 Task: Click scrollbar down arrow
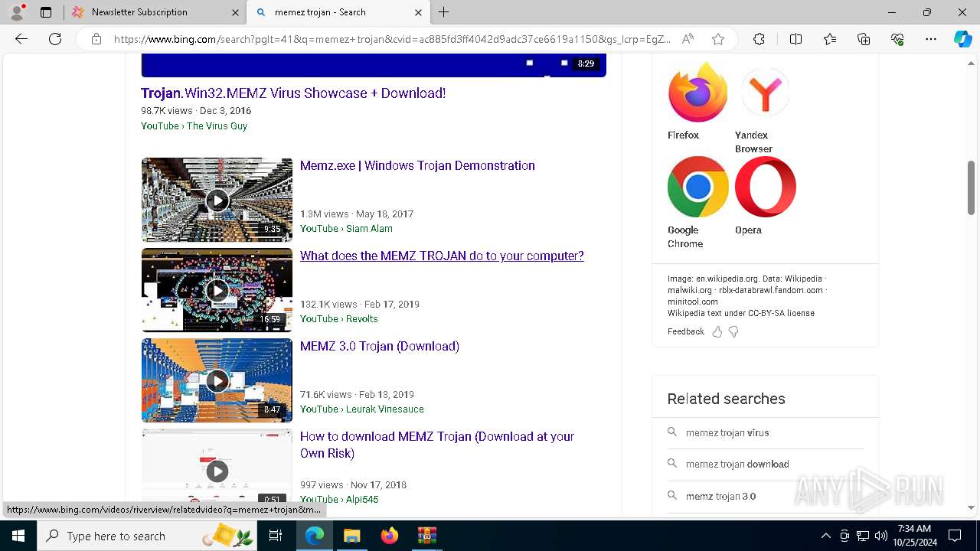[972, 507]
